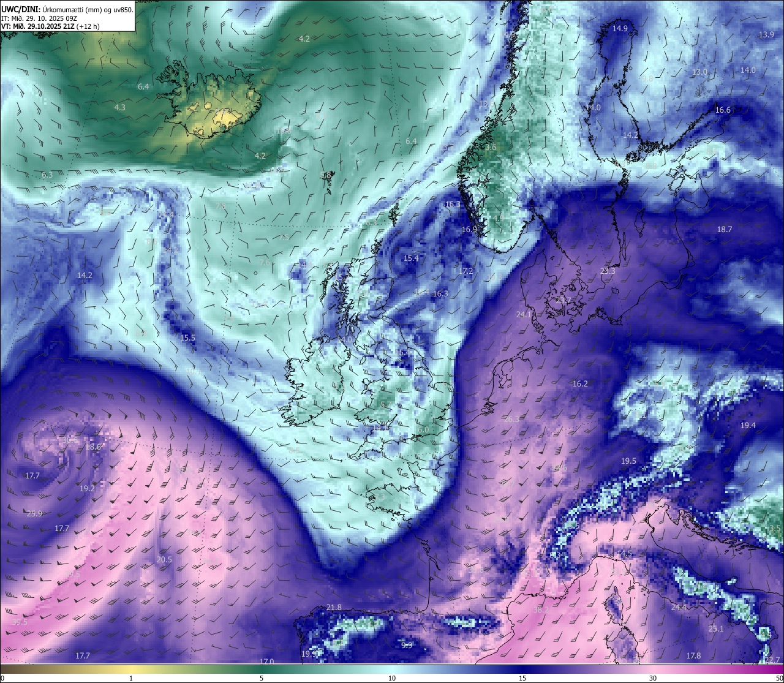Viewport: 784px width, 683px height.
Task: Click the 17.8 value label
Action: coord(693,656)
